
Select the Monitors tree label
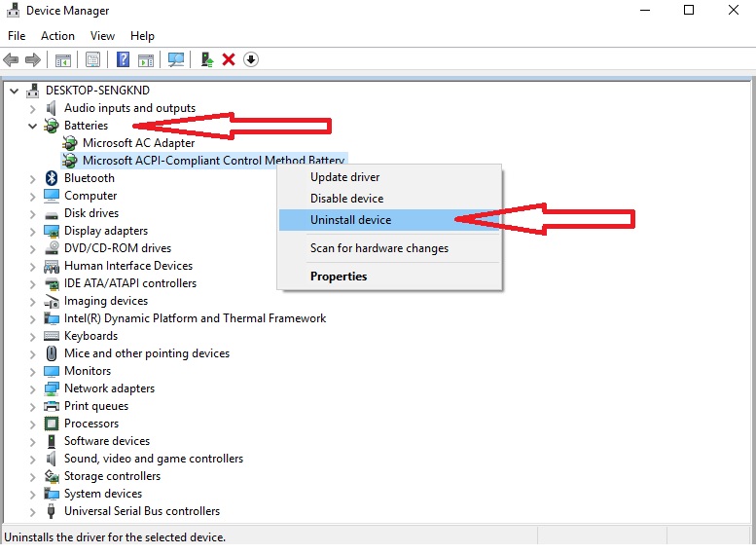(88, 371)
